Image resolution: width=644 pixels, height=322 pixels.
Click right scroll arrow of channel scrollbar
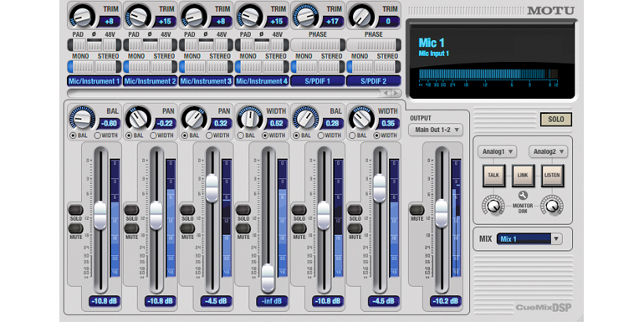[x=396, y=93]
